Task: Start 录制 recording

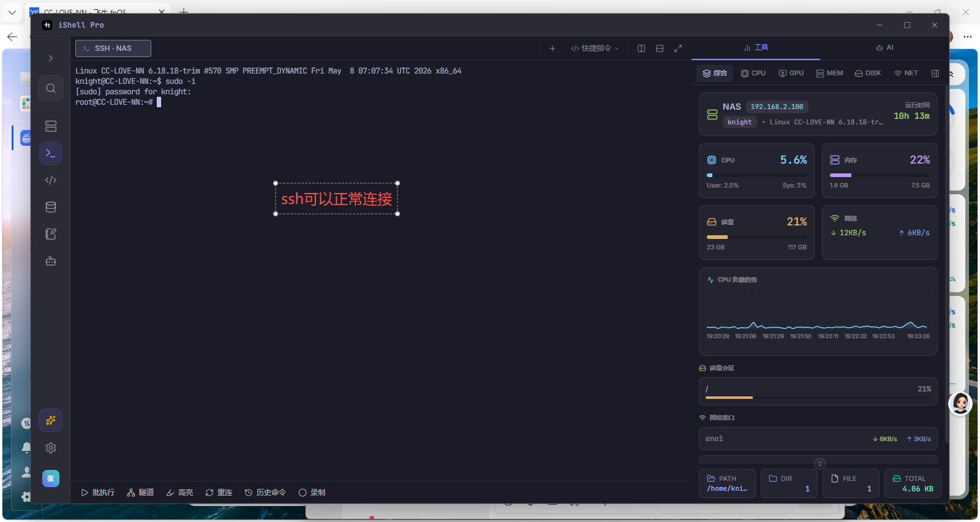Action: [312, 493]
